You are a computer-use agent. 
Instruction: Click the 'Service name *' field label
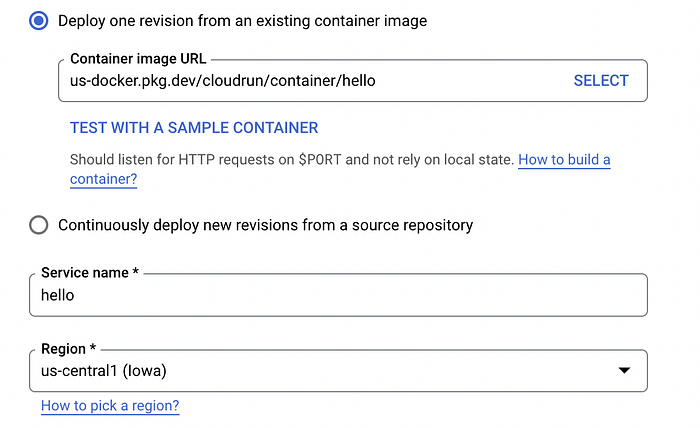(90, 273)
